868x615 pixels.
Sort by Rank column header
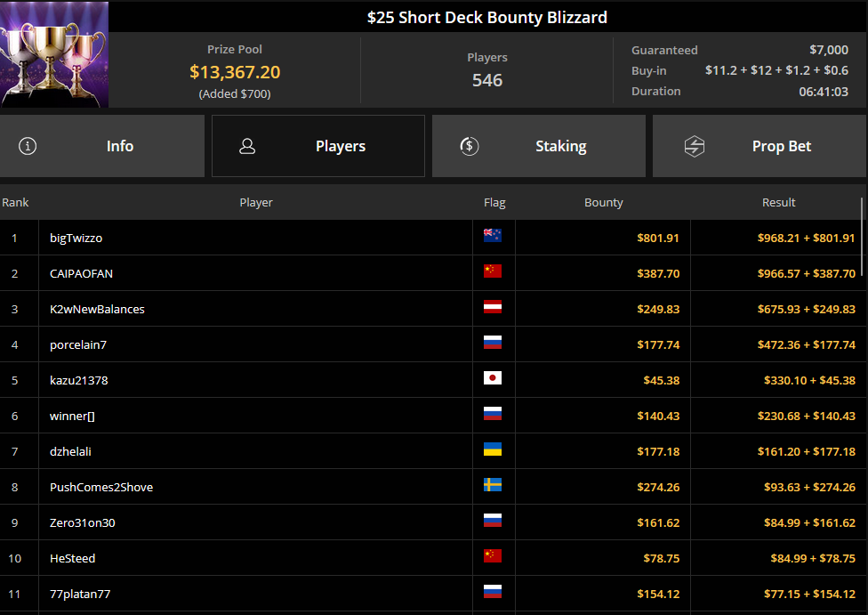click(x=15, y=203)
